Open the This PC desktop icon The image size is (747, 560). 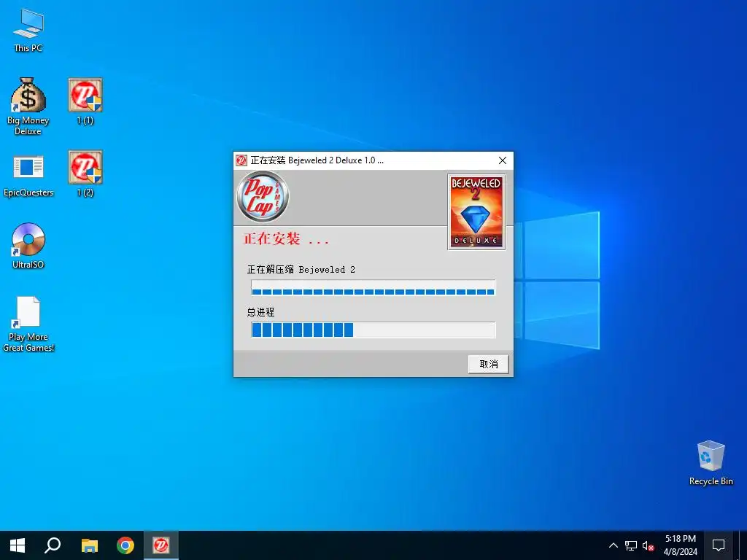(x=28, y=31)
